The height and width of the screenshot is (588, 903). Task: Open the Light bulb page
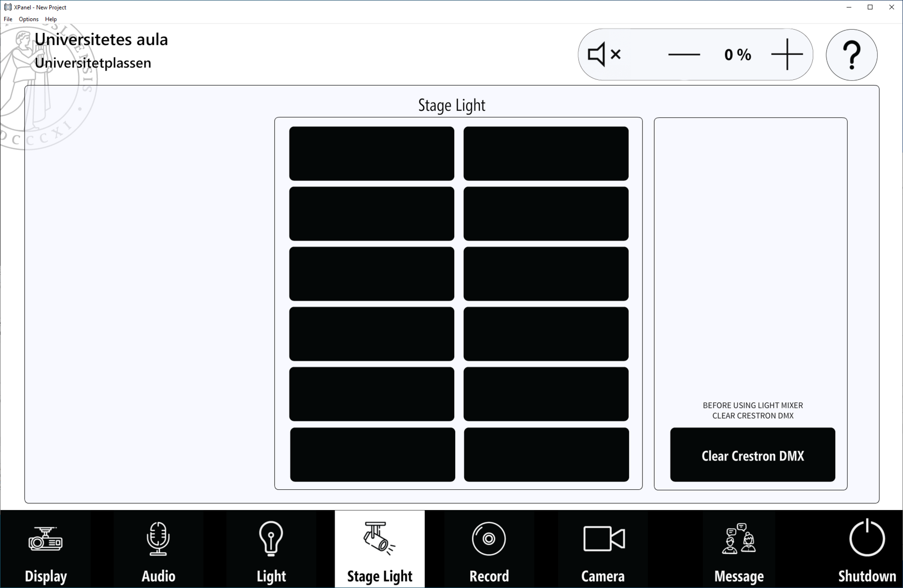click(271, 549)
